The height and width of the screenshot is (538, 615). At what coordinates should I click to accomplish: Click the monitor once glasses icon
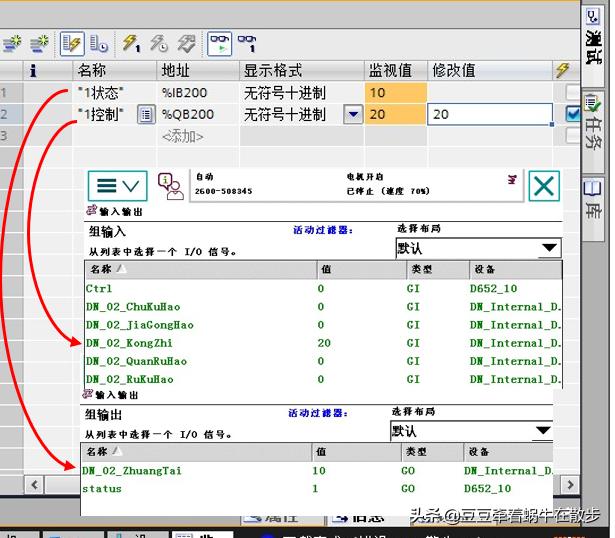(x=247, y=43)
